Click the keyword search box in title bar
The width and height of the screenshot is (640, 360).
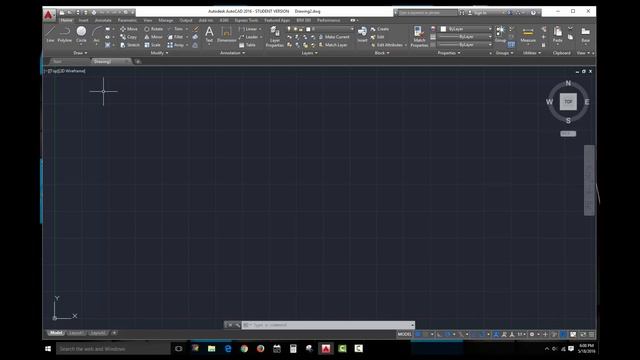click(427, 13)
